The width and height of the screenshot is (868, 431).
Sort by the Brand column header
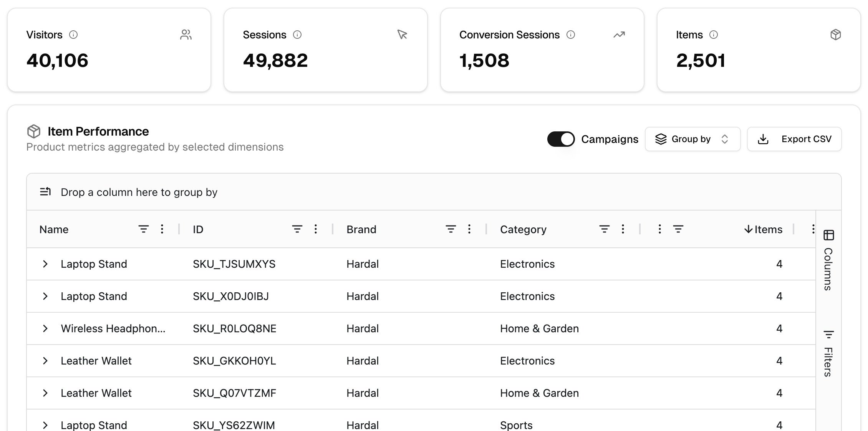361,229
